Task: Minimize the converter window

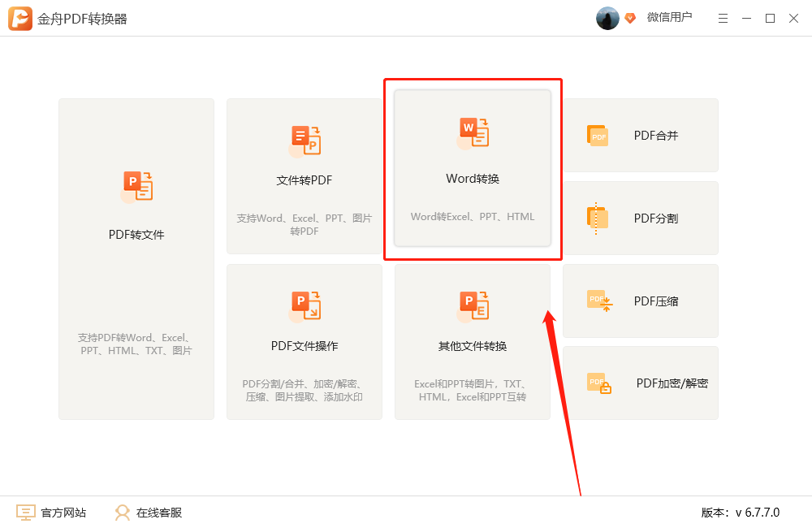Action: pyautogui.click(x=747, y=19)
